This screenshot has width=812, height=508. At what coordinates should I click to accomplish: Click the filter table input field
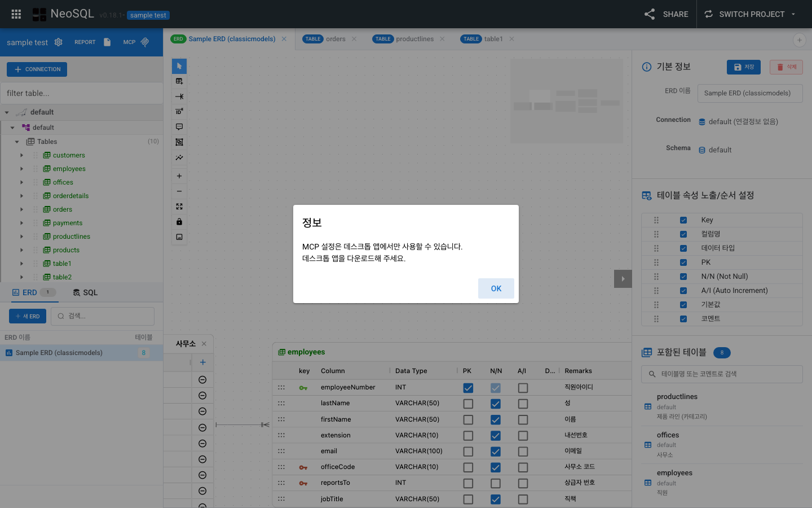[x=81, y=93]
